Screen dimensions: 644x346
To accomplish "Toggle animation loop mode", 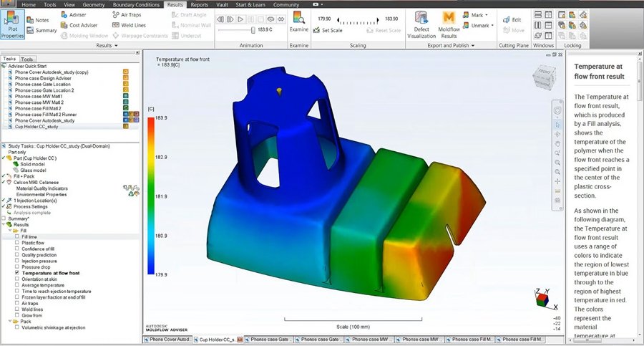I will [270, 19].
